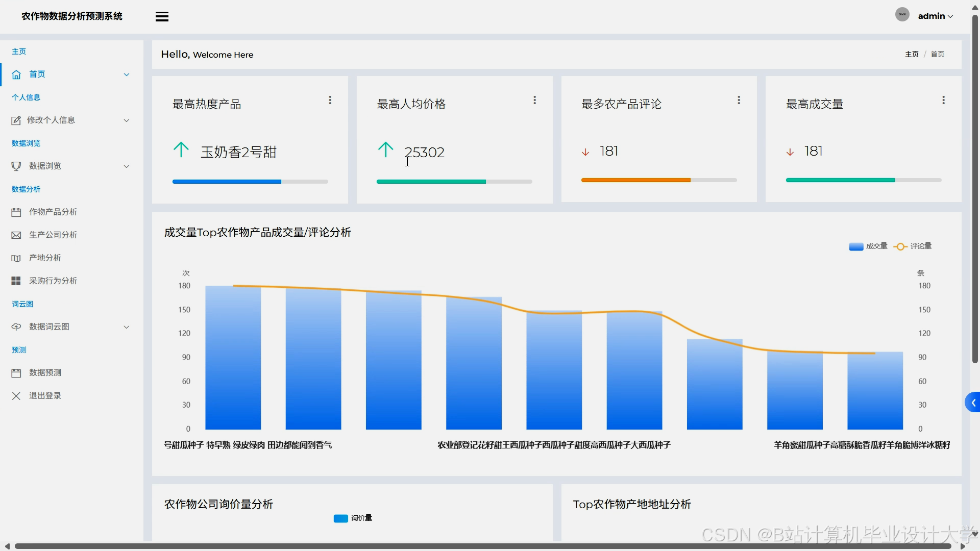Collapse the 首页 sidebar section chevron
Viewport: 980px width, 551px height.
tap(126, 74)
